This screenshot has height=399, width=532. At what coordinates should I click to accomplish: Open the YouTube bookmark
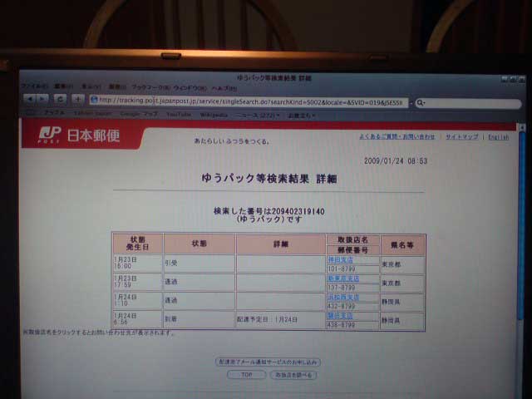point(179,115)
